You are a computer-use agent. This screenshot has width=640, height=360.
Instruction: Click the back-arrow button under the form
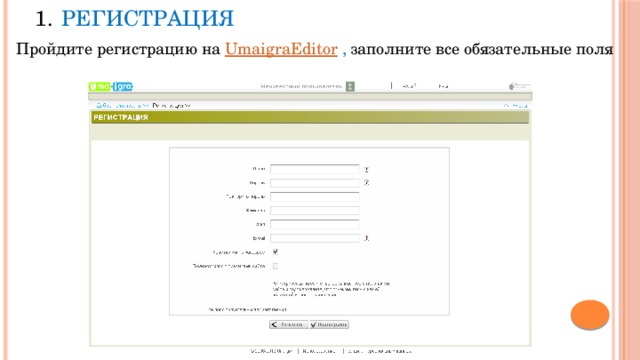[289, 324]
